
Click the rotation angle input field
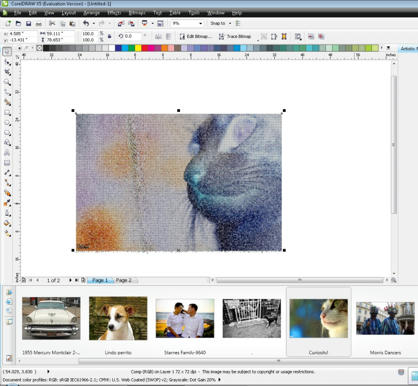[x=132, y=36]
